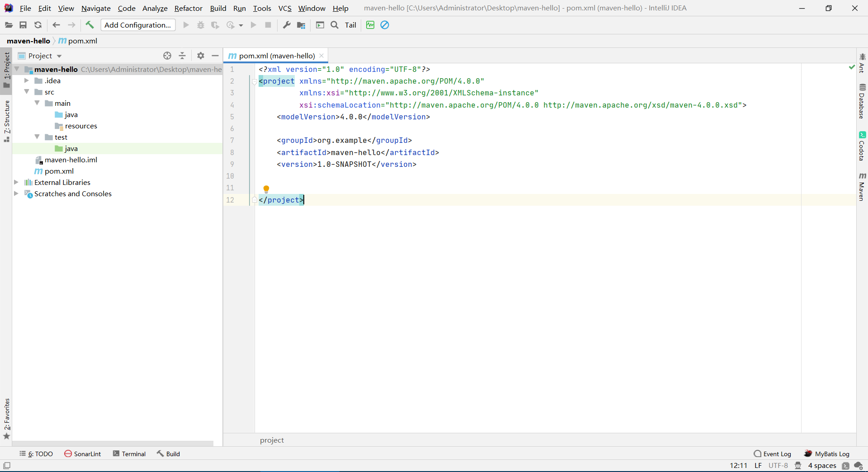The width and height of the screenshot is (868, 472).
Task: Collapse the src folder
Action: pos(27,92)
